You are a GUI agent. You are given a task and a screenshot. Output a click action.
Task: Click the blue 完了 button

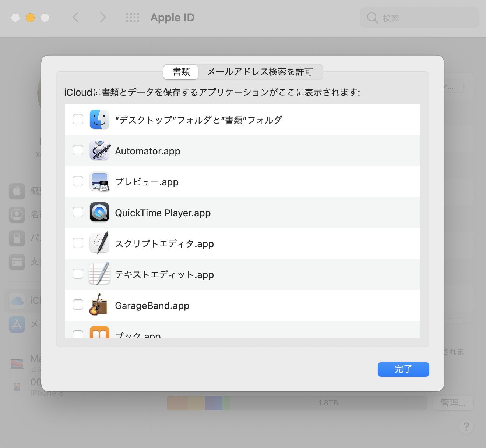(x=404, y=369)
